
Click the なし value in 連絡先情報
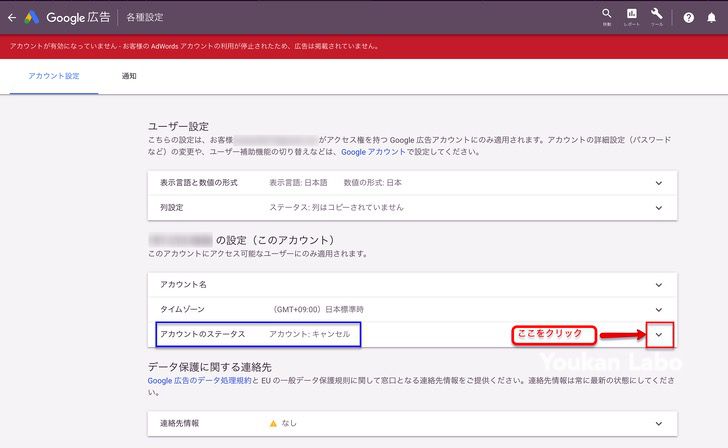(x=289, y=423)
